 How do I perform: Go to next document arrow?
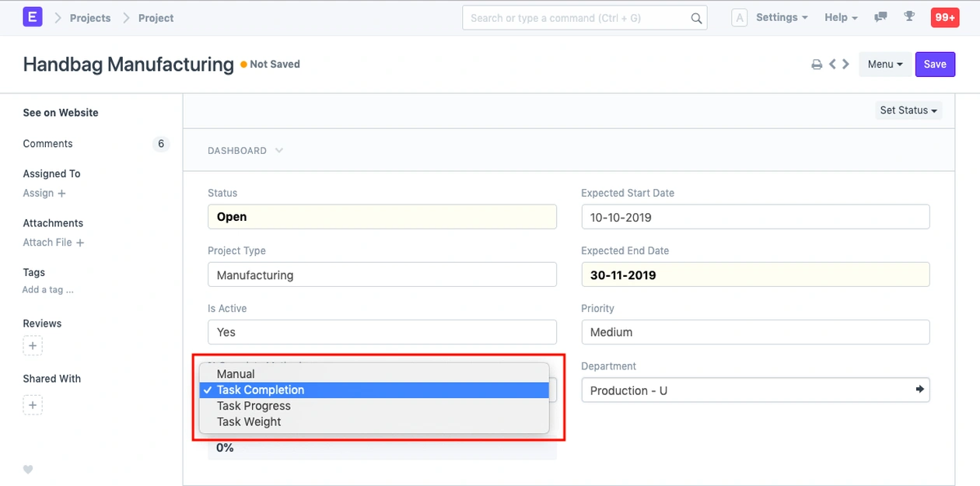click(x=845, y=65)
